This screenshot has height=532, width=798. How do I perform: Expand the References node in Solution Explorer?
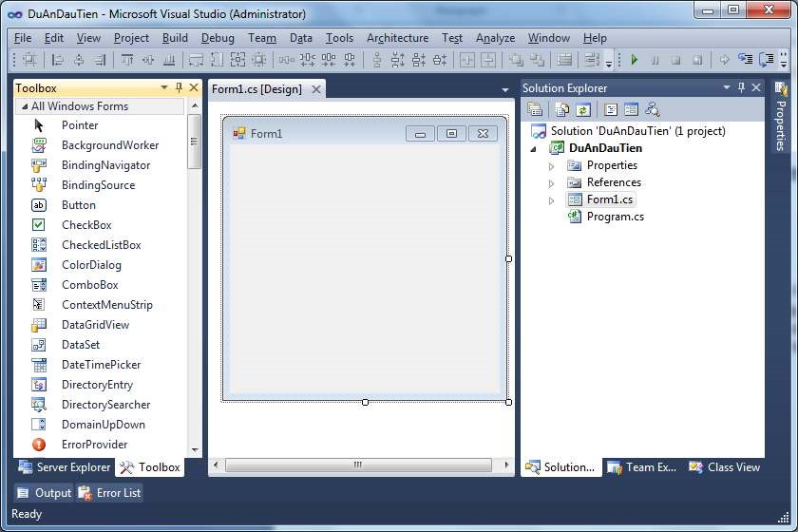551,182
